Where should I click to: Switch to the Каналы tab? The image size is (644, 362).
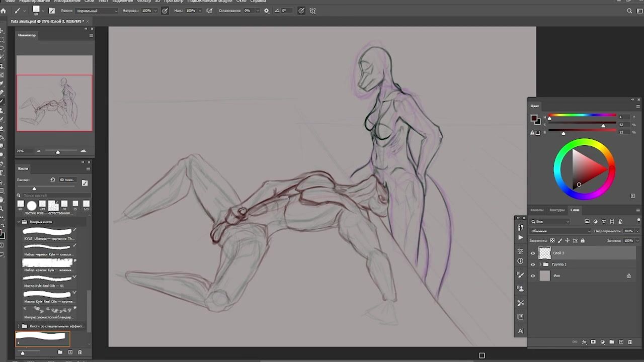coord(537,210)
